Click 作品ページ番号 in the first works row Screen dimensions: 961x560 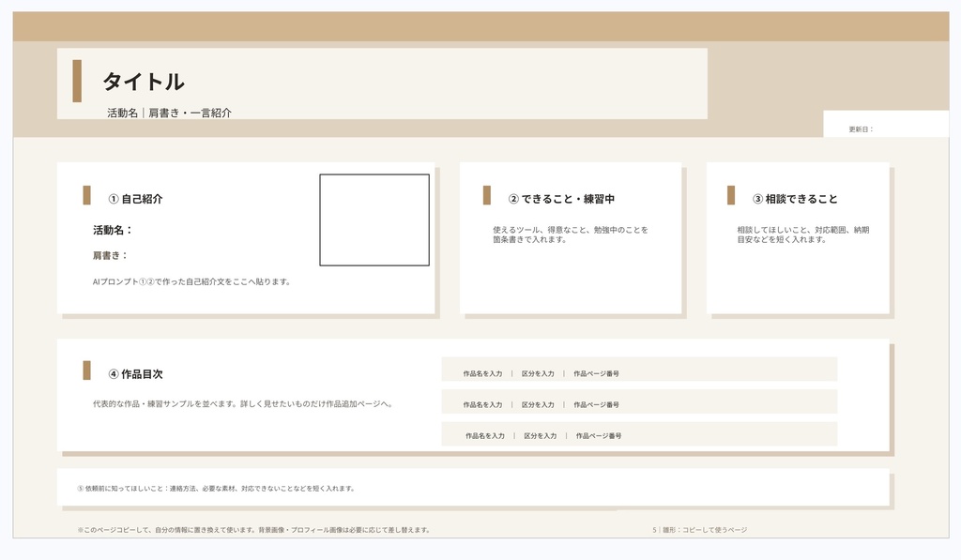596,373
